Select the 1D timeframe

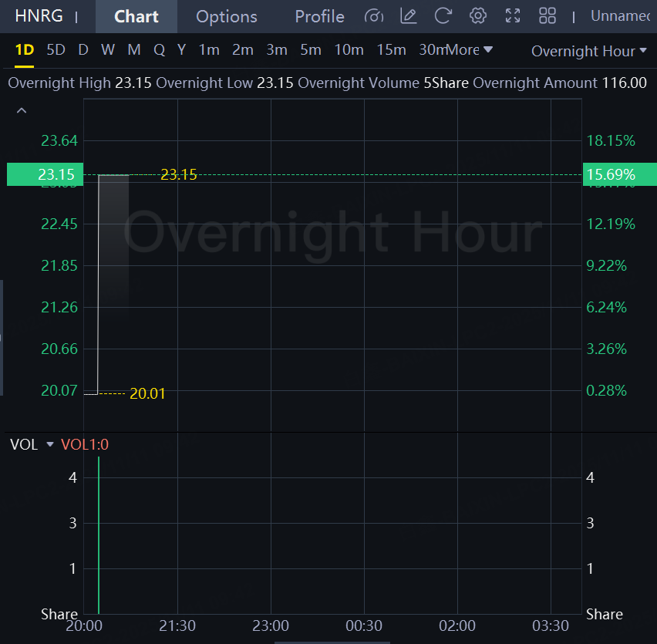tap(25, 50)
